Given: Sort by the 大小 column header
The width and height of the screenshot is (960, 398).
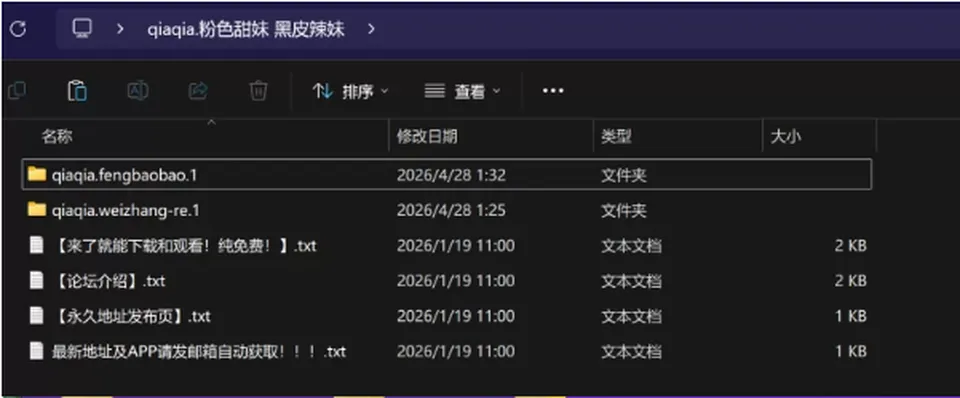Looking at the screenshot, I should point(785,136).
